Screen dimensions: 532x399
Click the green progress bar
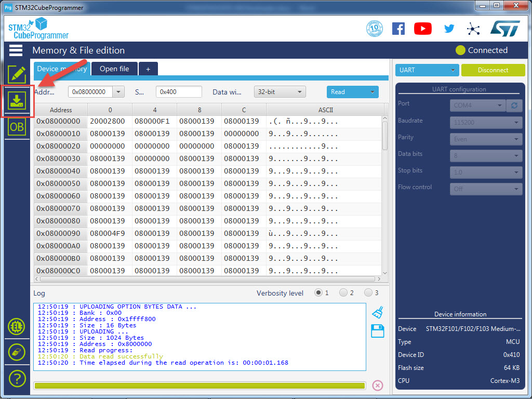(199, 385)
